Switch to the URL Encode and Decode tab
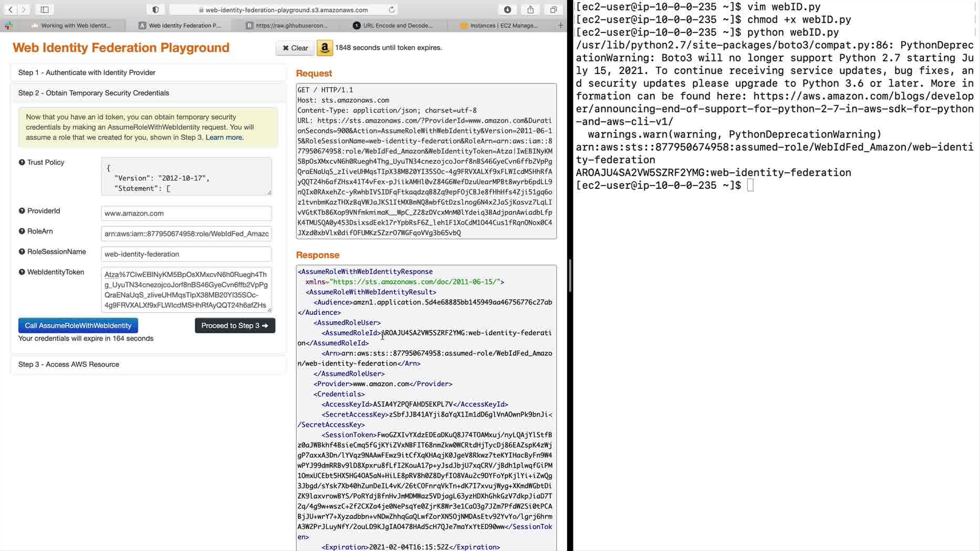 pos(394,25)
